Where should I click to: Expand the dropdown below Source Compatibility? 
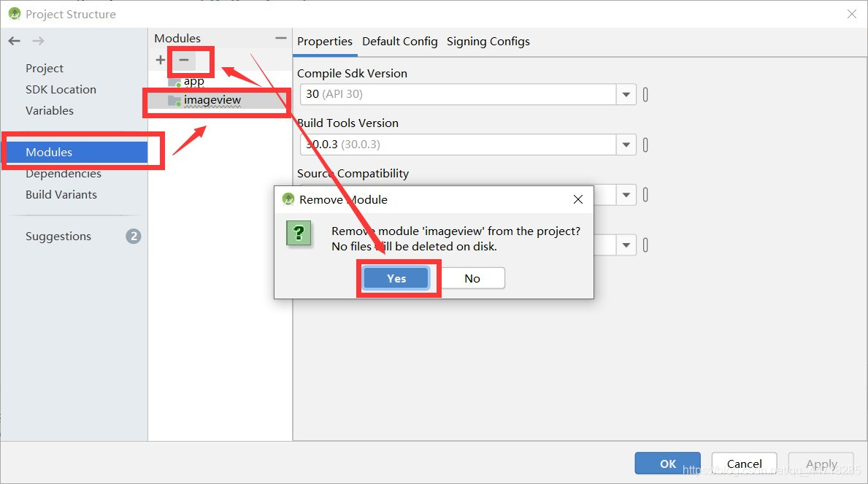coord(626,245)
